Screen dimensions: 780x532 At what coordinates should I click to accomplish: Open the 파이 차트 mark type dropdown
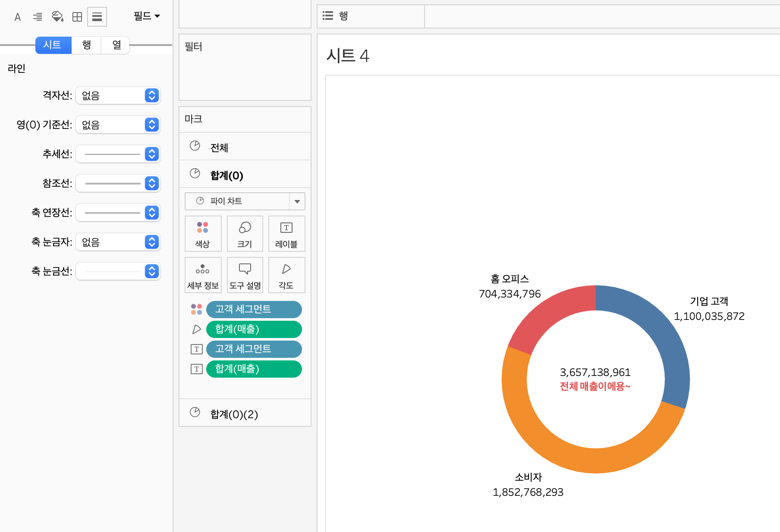click(x=245, y=201)
